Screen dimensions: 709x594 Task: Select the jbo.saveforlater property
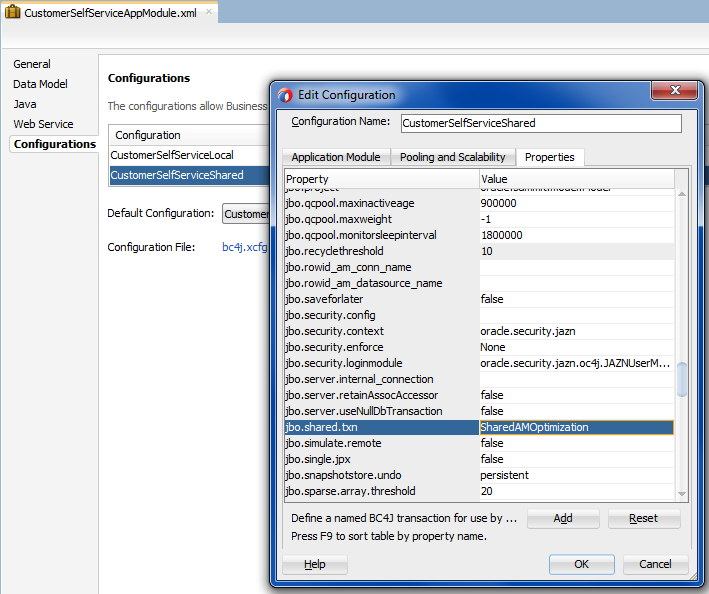(x=382, y=299)
